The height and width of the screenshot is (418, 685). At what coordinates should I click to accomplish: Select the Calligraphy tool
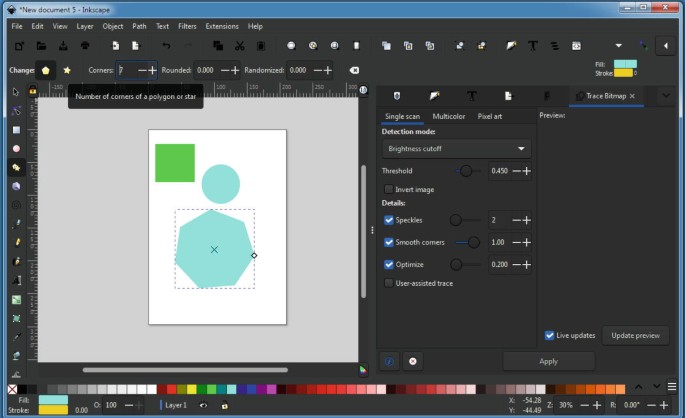(16, 262)
